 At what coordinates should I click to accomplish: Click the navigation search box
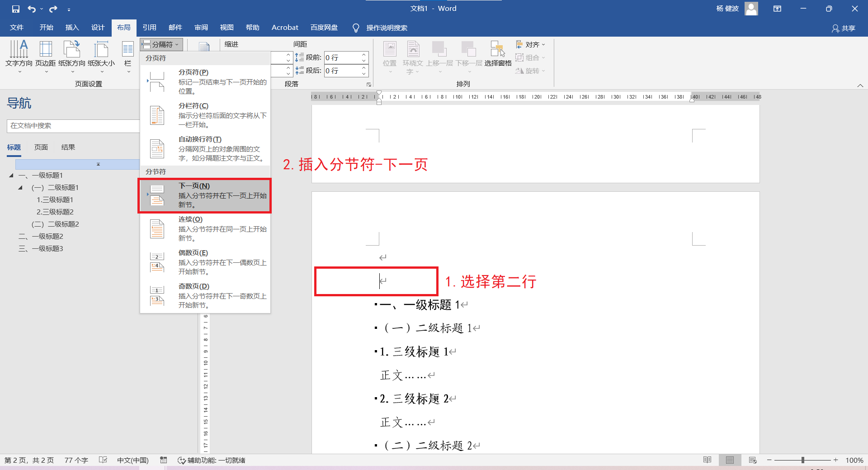click(x=73, y=126)
